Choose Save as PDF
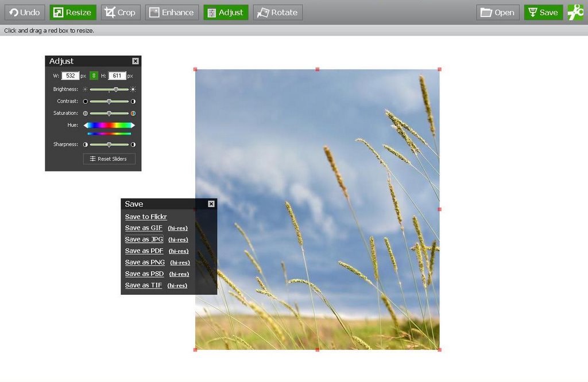The image size is (588, 382). (x=144, y=251)
